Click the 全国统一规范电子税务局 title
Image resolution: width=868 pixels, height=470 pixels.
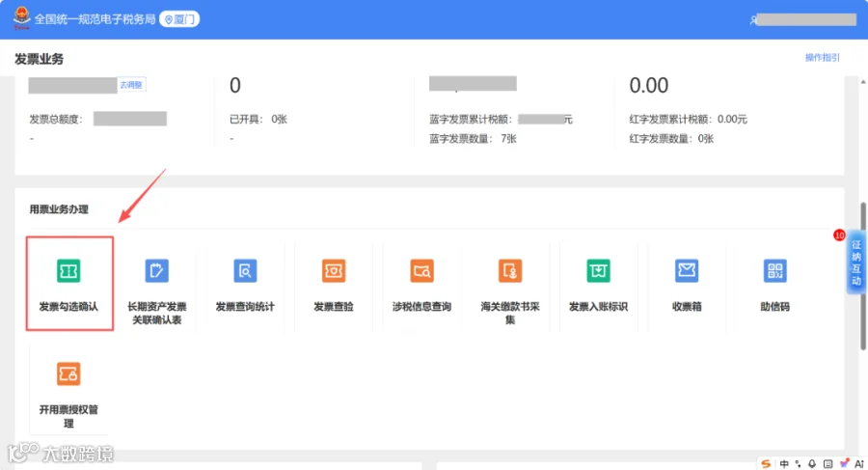(95, 19)
